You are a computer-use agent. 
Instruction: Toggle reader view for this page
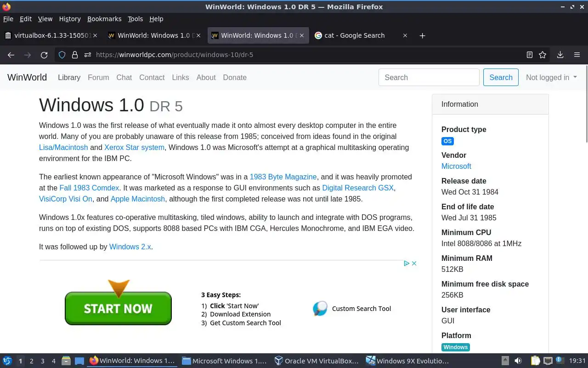coord(529,55)
